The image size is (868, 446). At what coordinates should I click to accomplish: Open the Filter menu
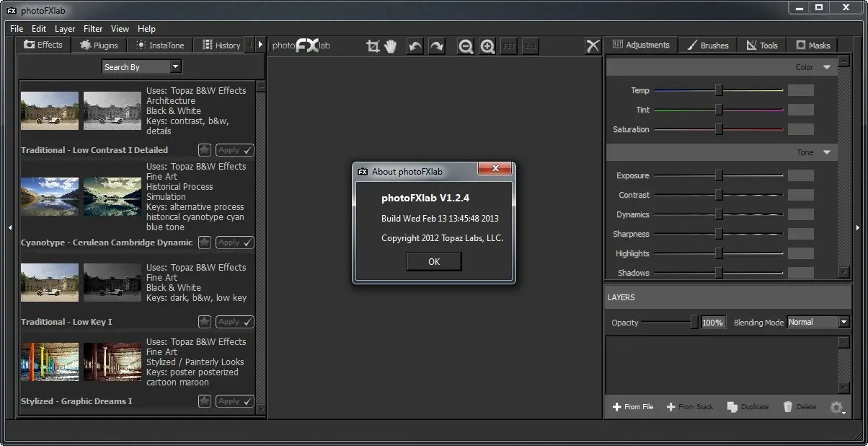pyautogui.click(x=93, y=29)
